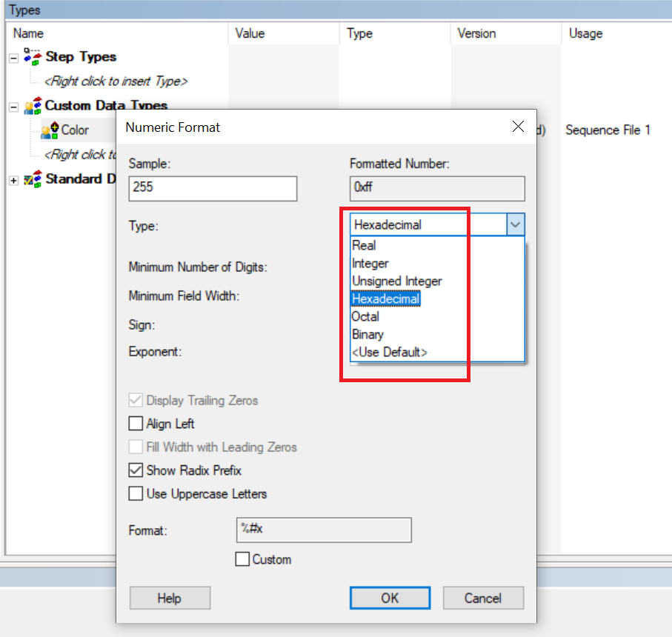The width and height of the screenshot is (672, 637).
Task: Pick Binary from the Type list
Action: (367, 335)
